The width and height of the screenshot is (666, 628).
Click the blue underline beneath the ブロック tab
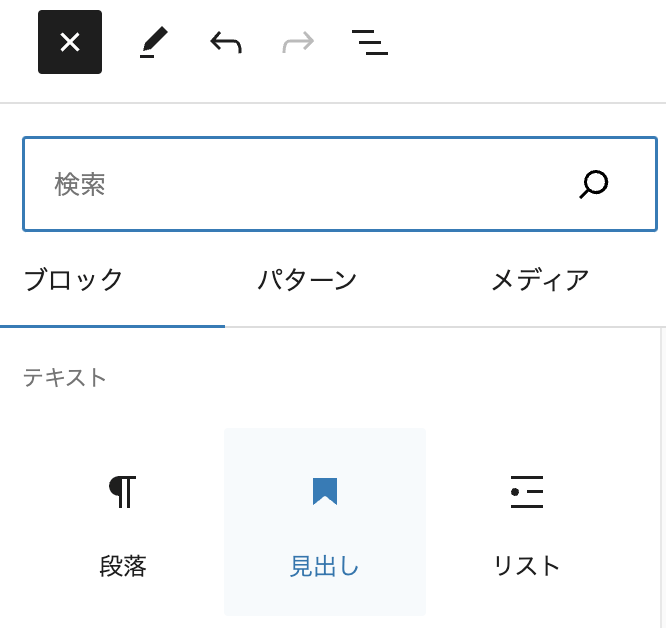112,326
